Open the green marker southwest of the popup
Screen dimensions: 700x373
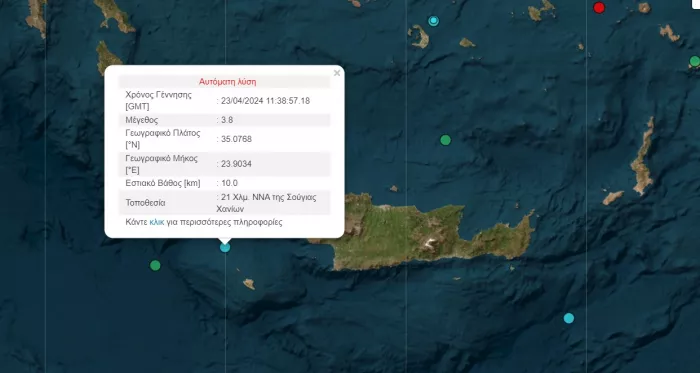pos(155,265)
